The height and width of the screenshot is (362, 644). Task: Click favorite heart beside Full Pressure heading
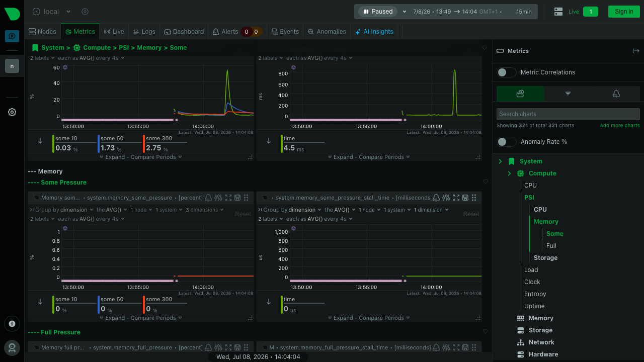[485, 332]
